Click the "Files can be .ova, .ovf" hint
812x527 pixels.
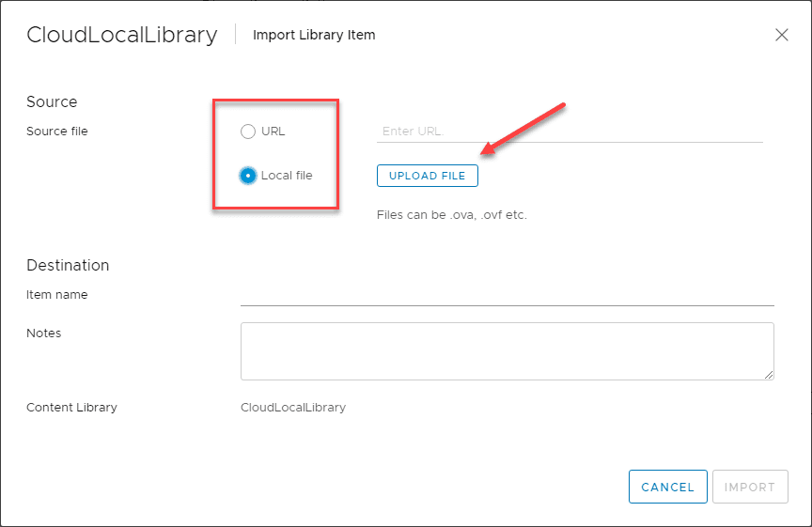pos(452,215)
